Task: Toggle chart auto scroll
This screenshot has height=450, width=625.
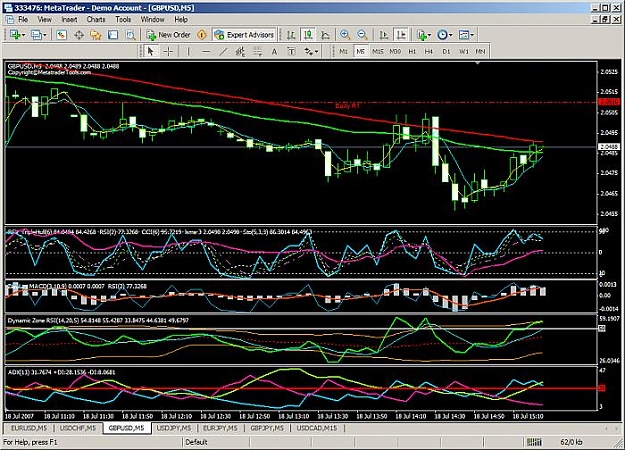Action: click(x=383, y=35)
